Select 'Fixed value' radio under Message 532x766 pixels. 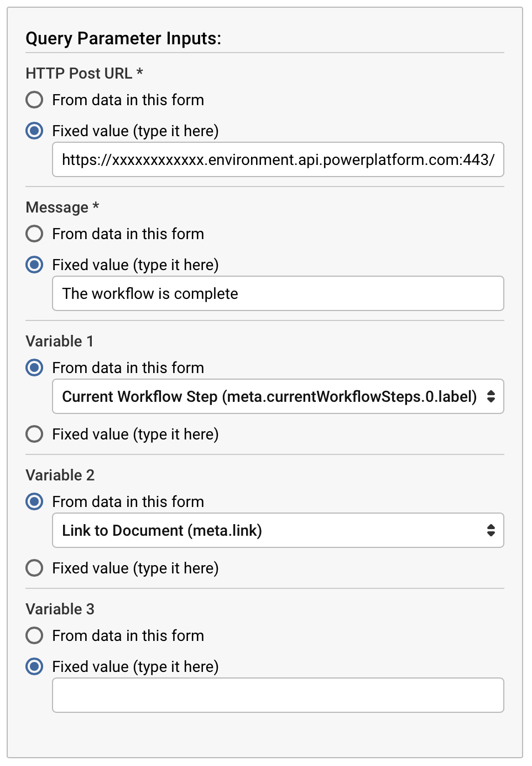[34, 265]
